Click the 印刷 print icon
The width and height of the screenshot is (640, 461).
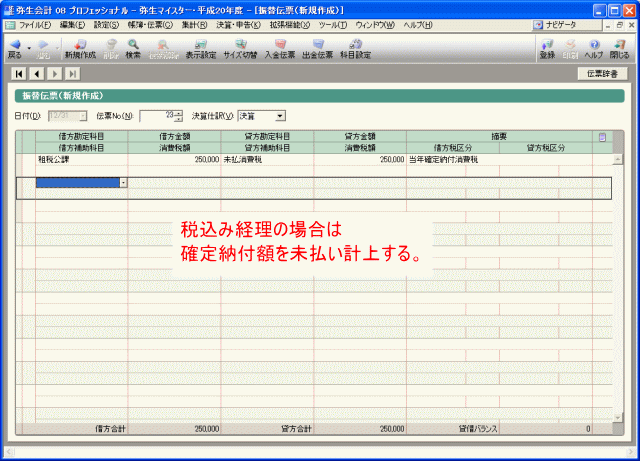[x=570, y=49]
